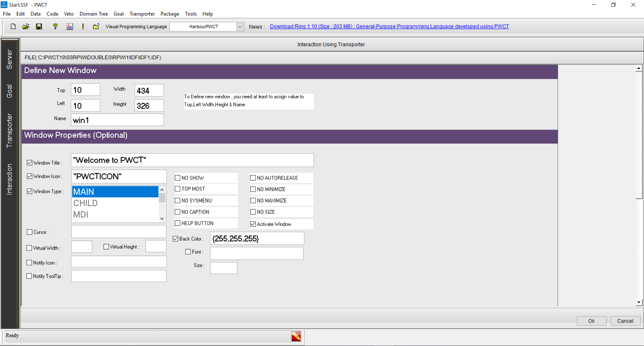This screenshot has height=346, width=644.
Task: Confirm with the Ok button
Action: (591, 321)
